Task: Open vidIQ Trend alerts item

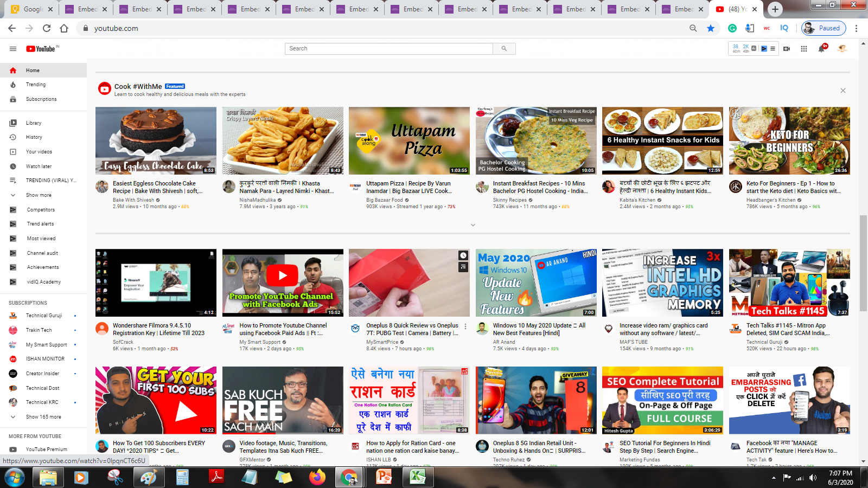Action: pos(43,224)
